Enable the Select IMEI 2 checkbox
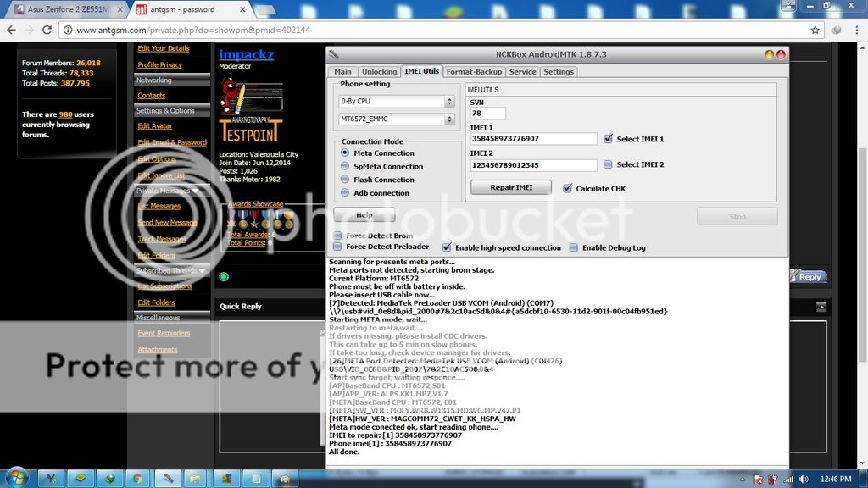The width and height of the screenshot is (868, 488). [x=608, y=164]
